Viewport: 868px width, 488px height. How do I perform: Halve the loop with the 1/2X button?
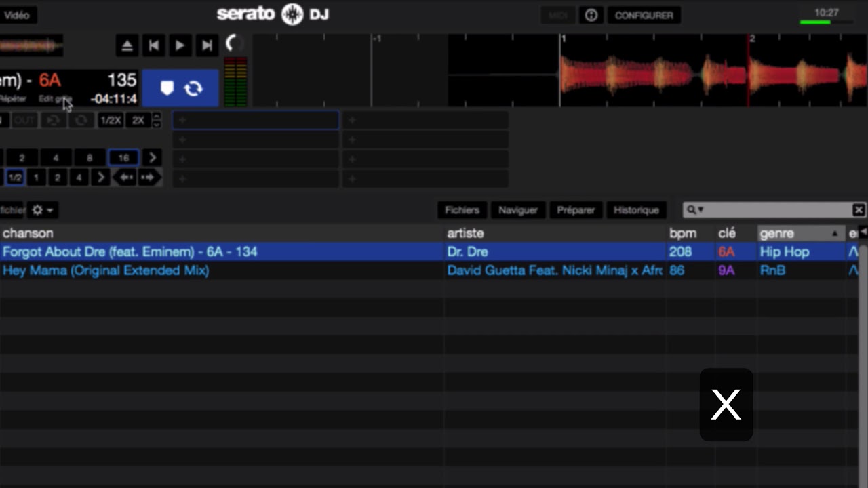pyautogui.click(x=110, y=121)
